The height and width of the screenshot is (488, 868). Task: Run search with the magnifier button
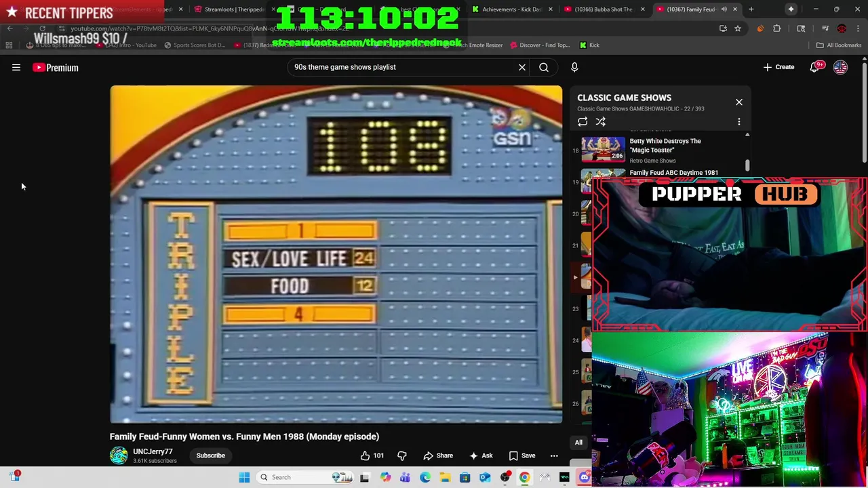(544, 67)
